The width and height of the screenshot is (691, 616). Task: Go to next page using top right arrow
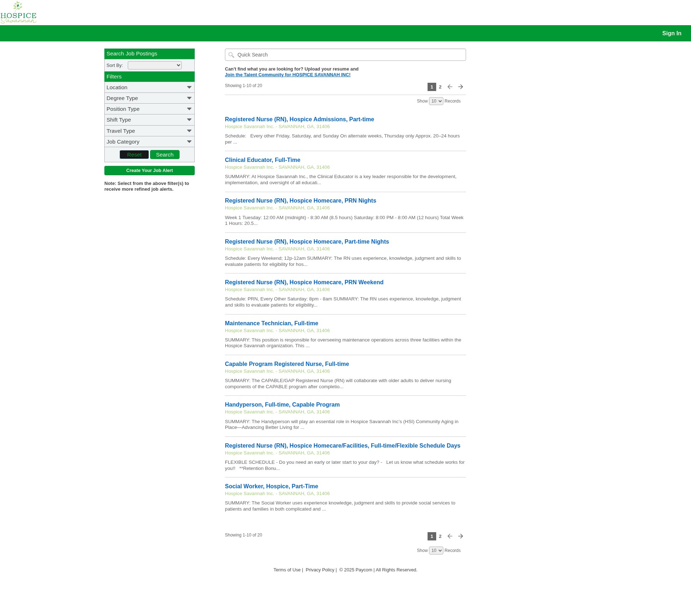(461, 87)
